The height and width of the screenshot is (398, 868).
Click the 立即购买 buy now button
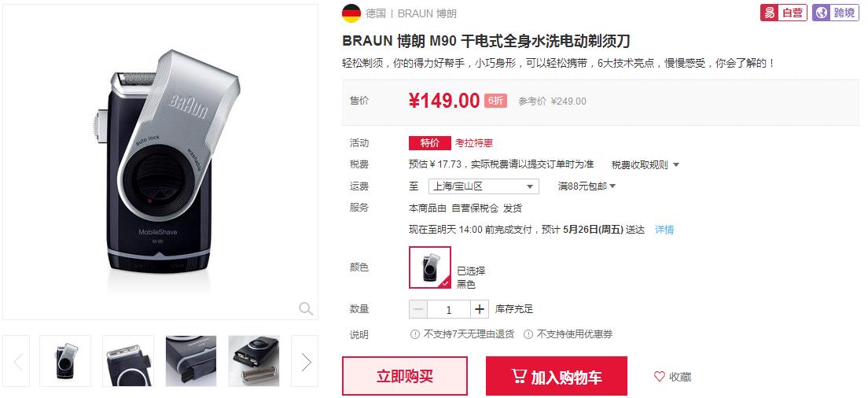point(405,376)
